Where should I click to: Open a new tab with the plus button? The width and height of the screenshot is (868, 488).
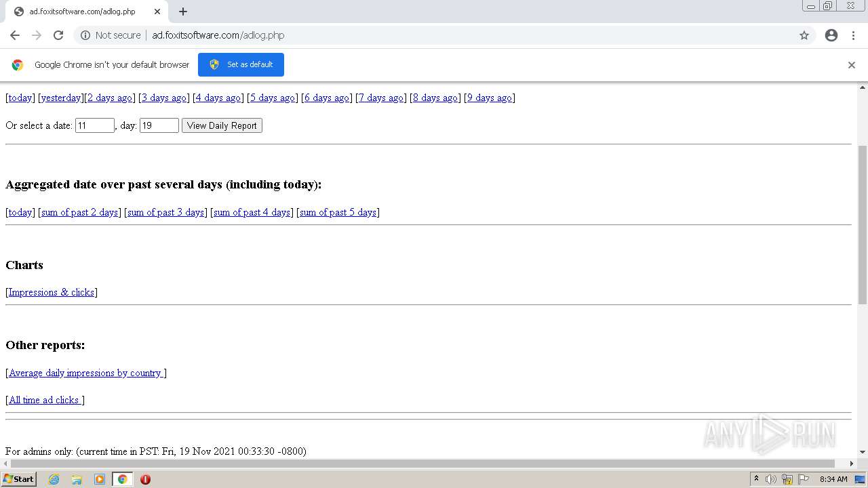(183, 12)
